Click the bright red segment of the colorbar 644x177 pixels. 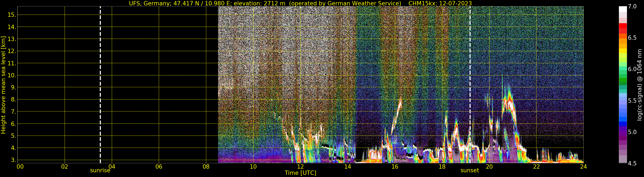pos(623,26)
